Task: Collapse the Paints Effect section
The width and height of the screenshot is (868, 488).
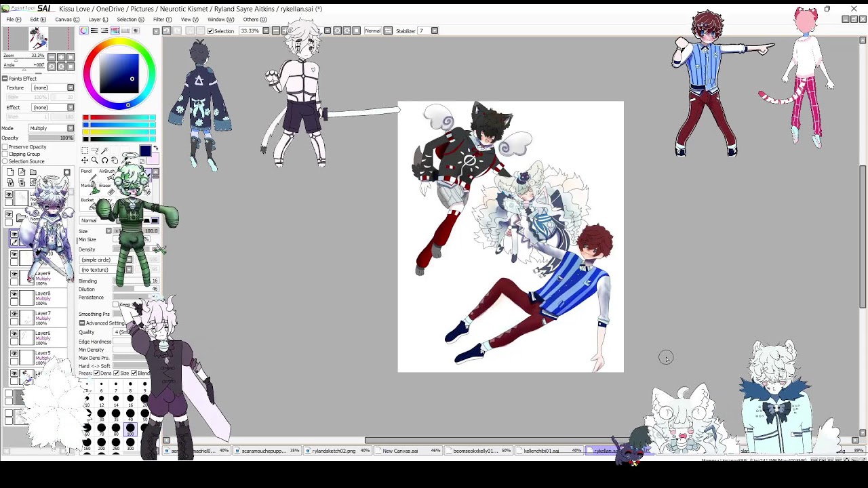Action: pos(4,79)
